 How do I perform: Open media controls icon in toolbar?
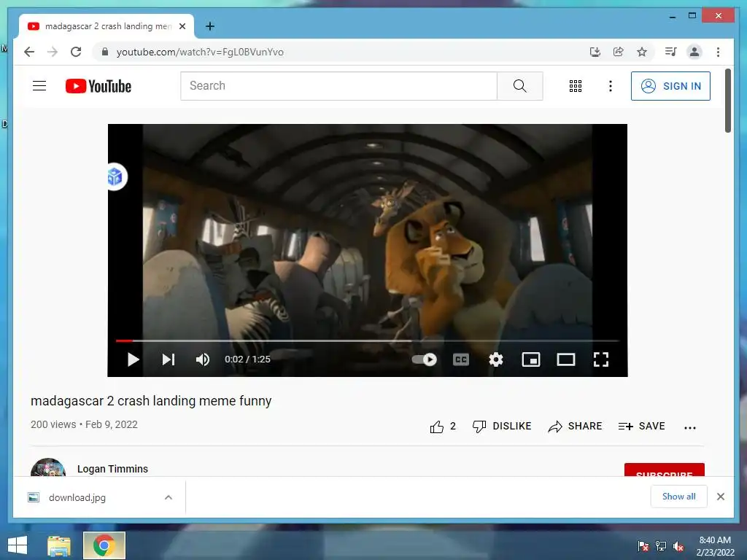pos(671,52)
